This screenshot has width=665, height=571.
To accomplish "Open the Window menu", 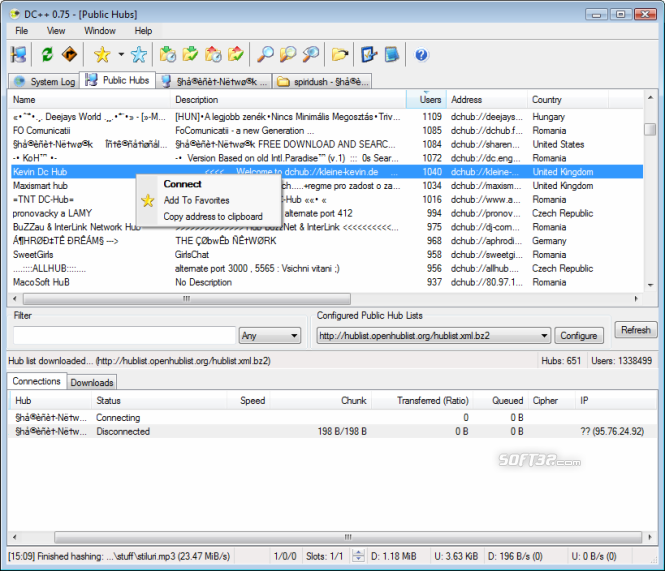I will click(100, 31).
